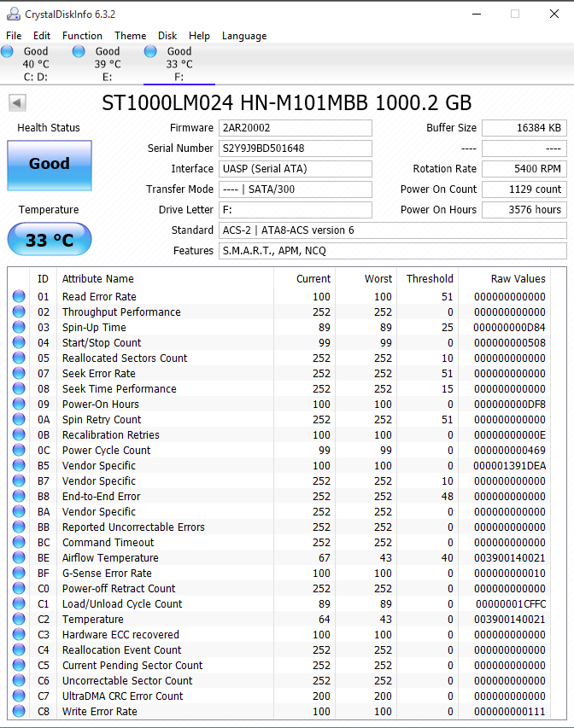
Task: Click the Features field S.M.A.R.T., APM, NCQ
Action: point(393,251)
